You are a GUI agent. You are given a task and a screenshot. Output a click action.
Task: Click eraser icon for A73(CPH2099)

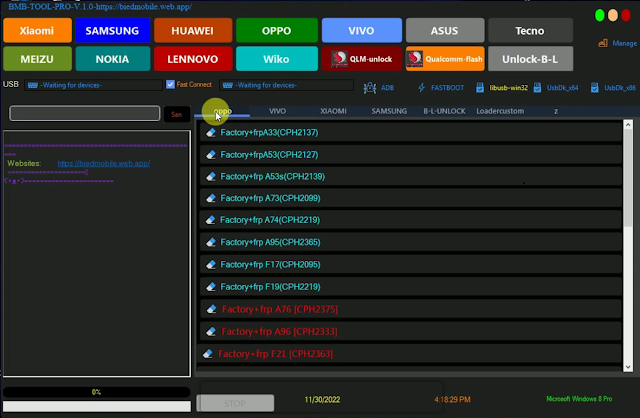(x=211, y=198)
